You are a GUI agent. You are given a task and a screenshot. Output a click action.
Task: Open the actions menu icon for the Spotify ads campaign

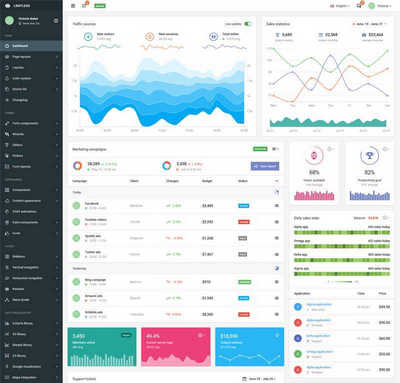(277, 238)
